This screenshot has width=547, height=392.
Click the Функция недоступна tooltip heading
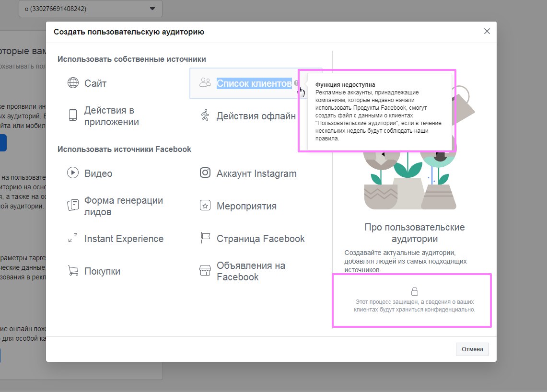(x=345, y=85)
